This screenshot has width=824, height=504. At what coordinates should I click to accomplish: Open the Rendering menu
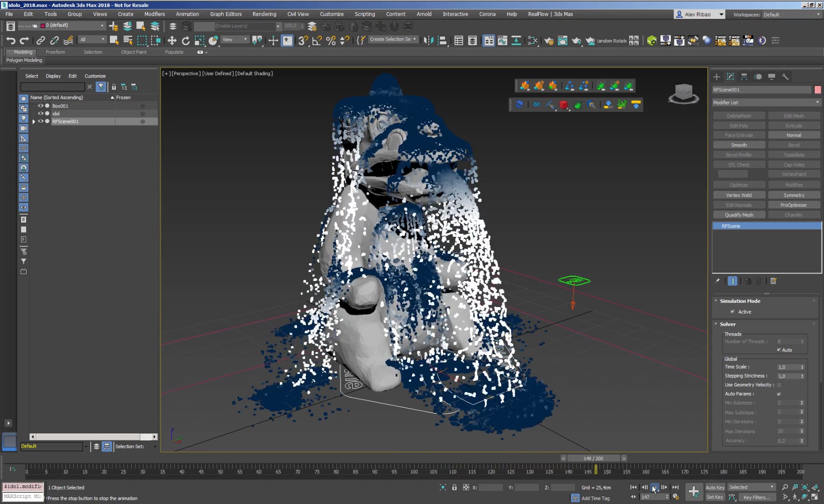point(264,14)
